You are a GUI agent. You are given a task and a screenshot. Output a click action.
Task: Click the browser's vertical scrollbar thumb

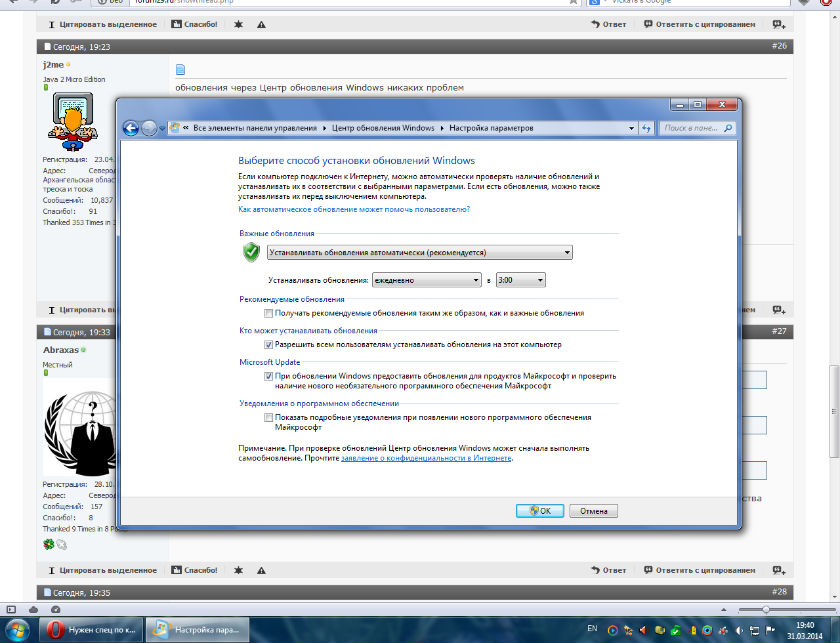(834, 411)
